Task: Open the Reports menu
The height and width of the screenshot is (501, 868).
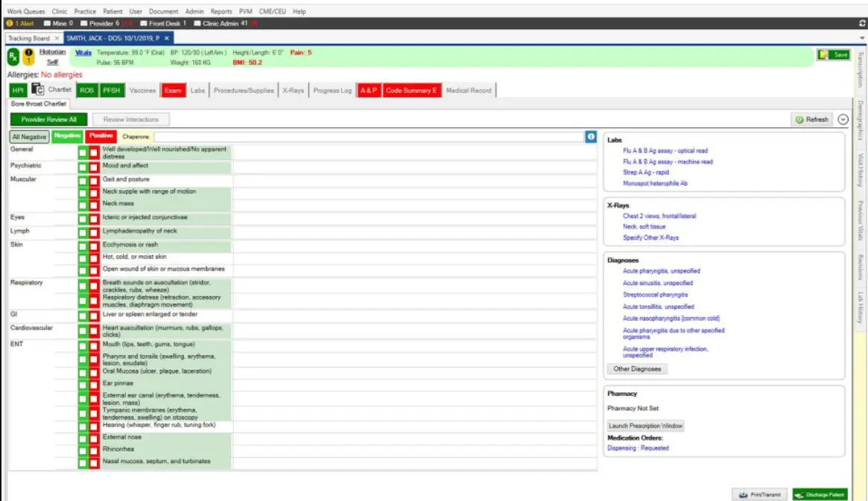Action: (221, 11)
